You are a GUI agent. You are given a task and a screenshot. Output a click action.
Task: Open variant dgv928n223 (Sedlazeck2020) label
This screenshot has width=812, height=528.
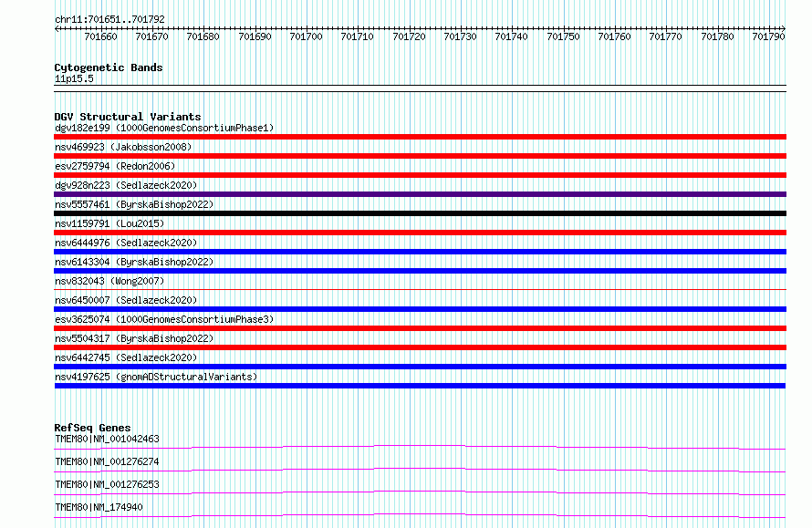(x=126, y=185)
